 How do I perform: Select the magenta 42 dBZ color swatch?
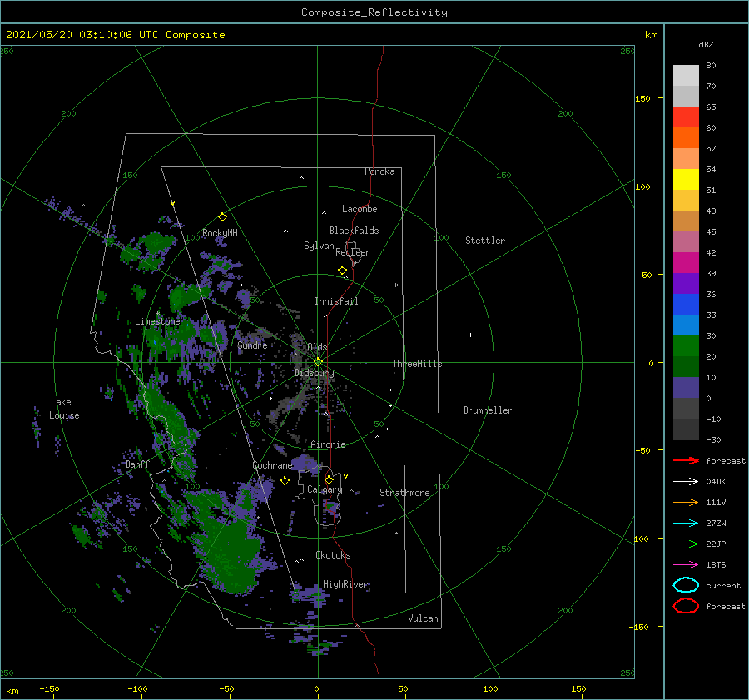[x=686, y=262]
